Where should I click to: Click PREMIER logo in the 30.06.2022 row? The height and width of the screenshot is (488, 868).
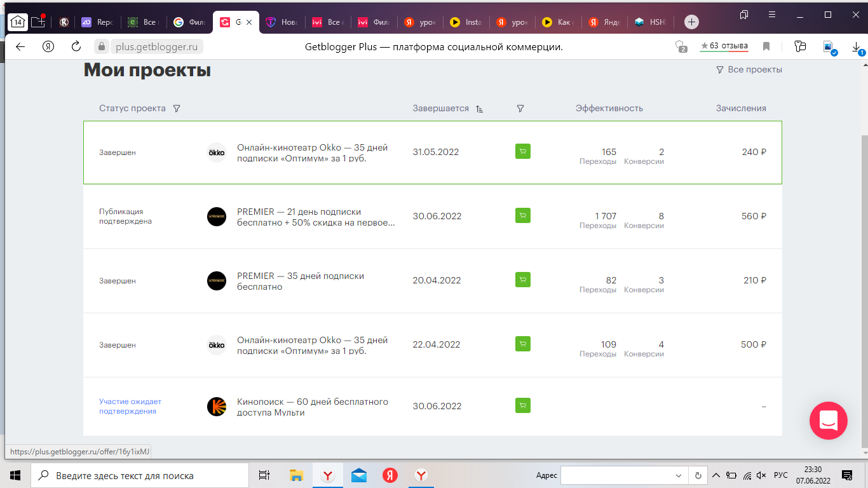coord(217,217)
